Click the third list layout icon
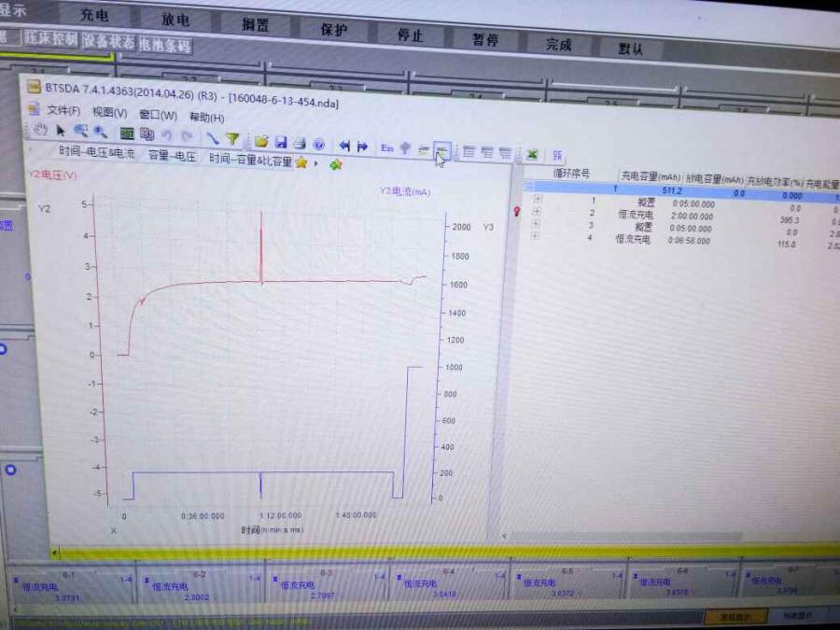The height and width of the screenshot is (630, 840). 505,154
